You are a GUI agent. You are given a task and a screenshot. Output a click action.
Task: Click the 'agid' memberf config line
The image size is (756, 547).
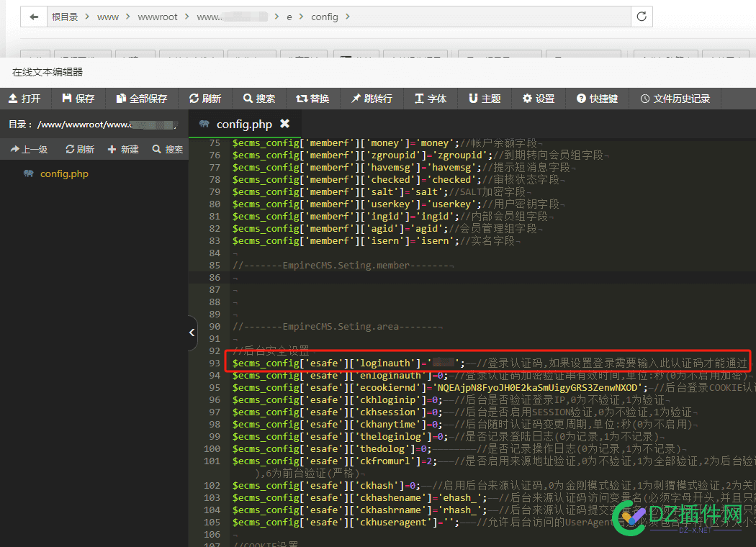tap(387, 228)
